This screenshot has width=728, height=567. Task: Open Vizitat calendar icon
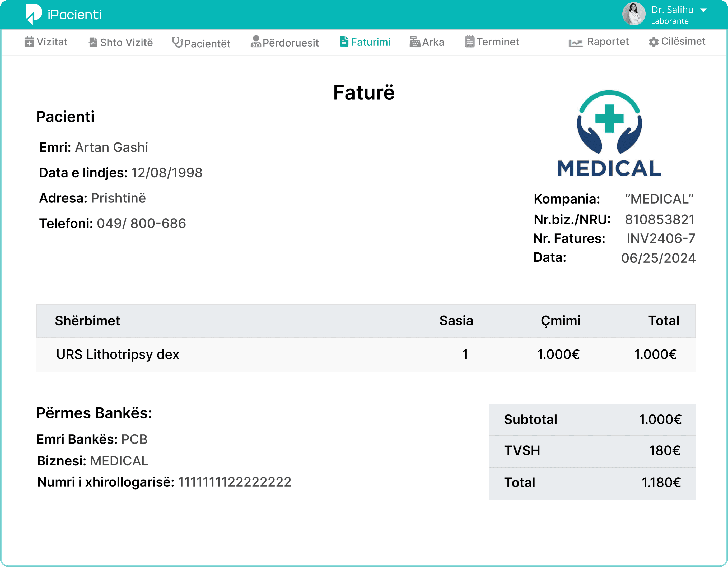(x=29, y=42)
